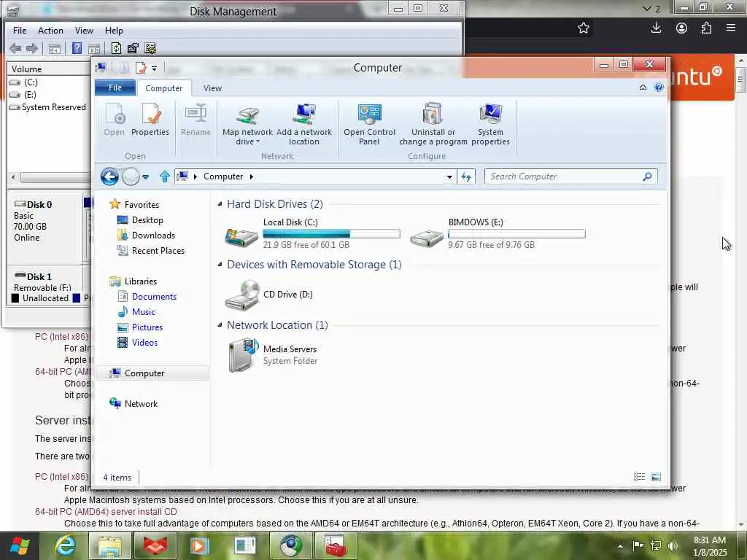Collapse the Hard Disk Drives group

click(x=220, y=204)
